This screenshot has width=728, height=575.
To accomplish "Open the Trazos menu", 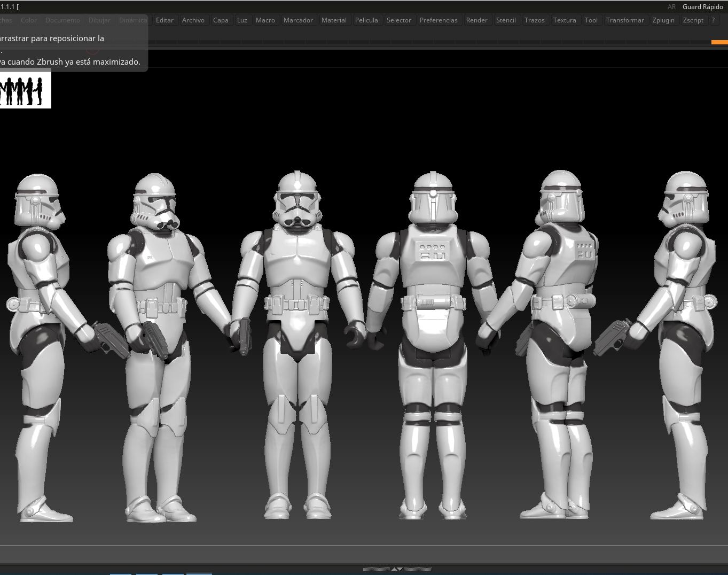I will tap(534, 20).
